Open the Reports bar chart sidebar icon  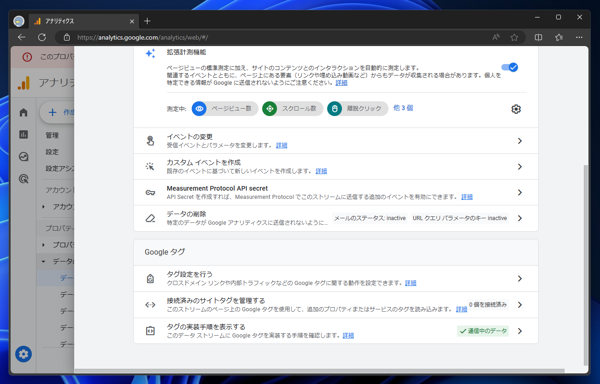tap(23, 134)
